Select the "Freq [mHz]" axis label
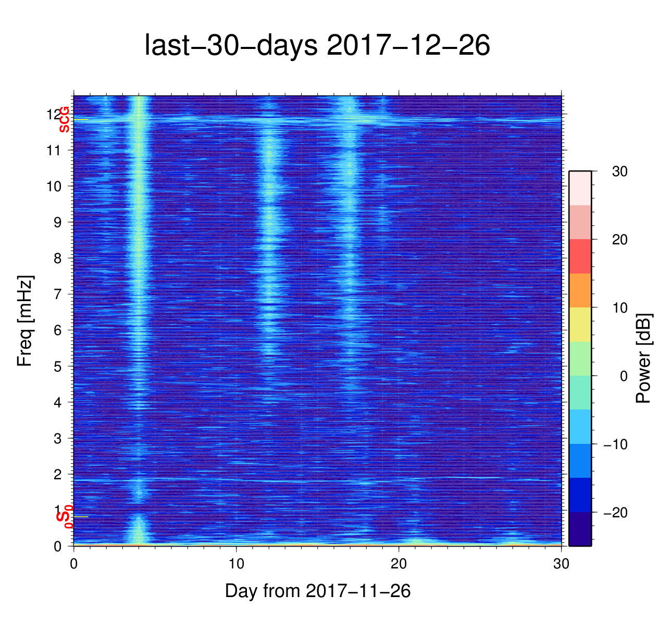672x620 pixels. [x=25, y=321]
